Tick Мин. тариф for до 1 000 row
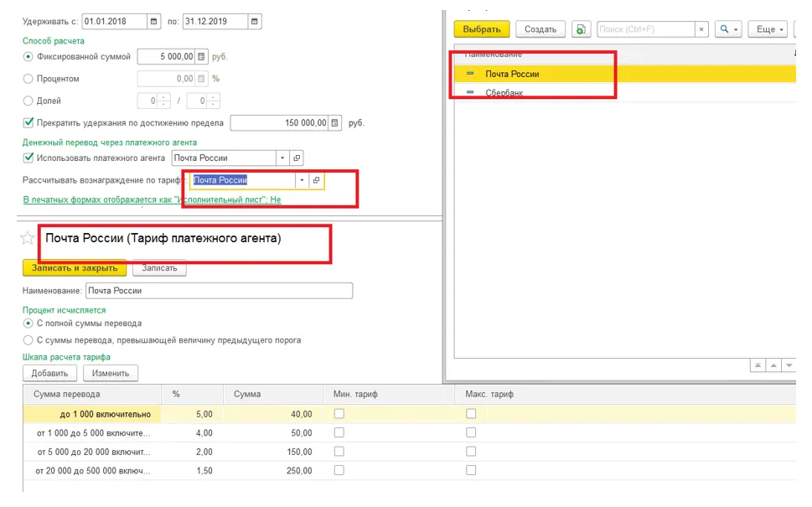Image resolution: width=812 pixels, height=507 pixels. click(339, 414)
